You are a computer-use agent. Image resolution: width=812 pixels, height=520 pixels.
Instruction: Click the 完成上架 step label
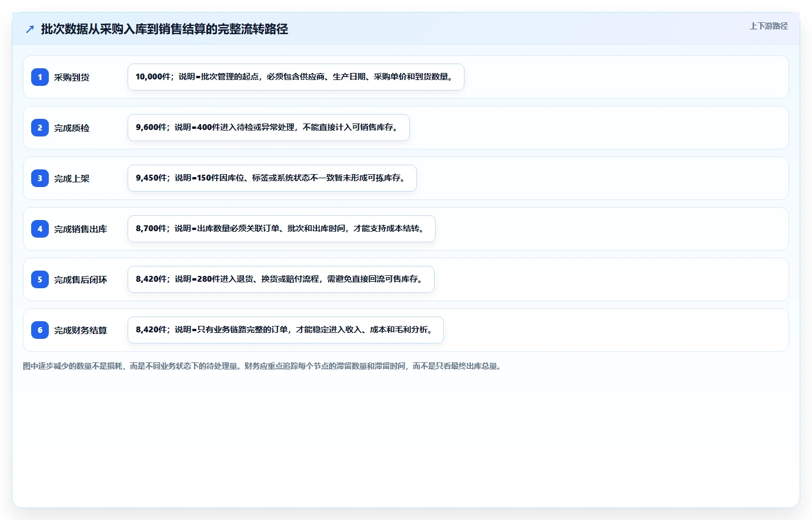click(72, 178)
